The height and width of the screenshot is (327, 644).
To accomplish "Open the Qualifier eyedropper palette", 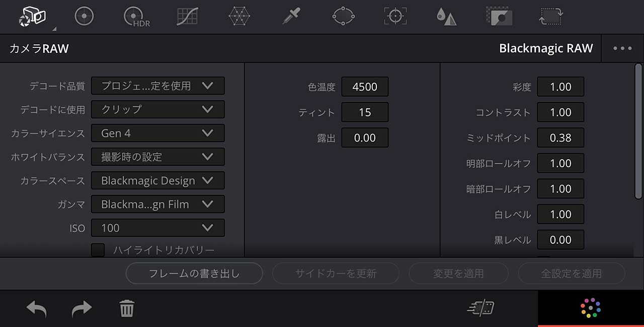I will click(291, 16).
